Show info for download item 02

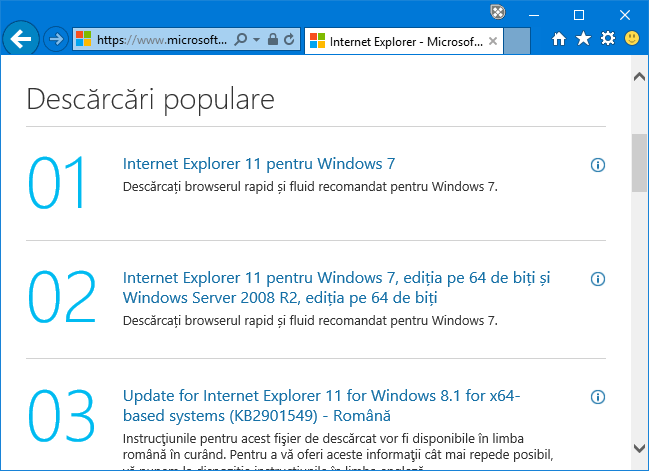pos(598,279)
